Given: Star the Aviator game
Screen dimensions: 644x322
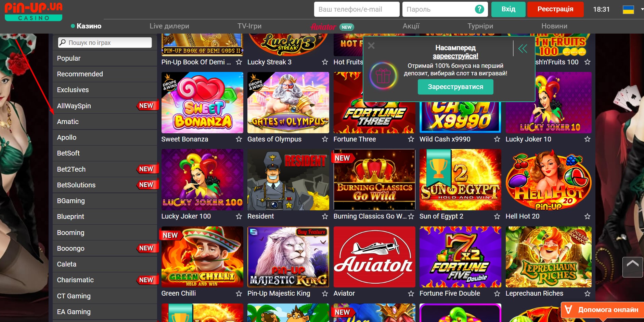Looking at the screenshot, I should [411, 294].
